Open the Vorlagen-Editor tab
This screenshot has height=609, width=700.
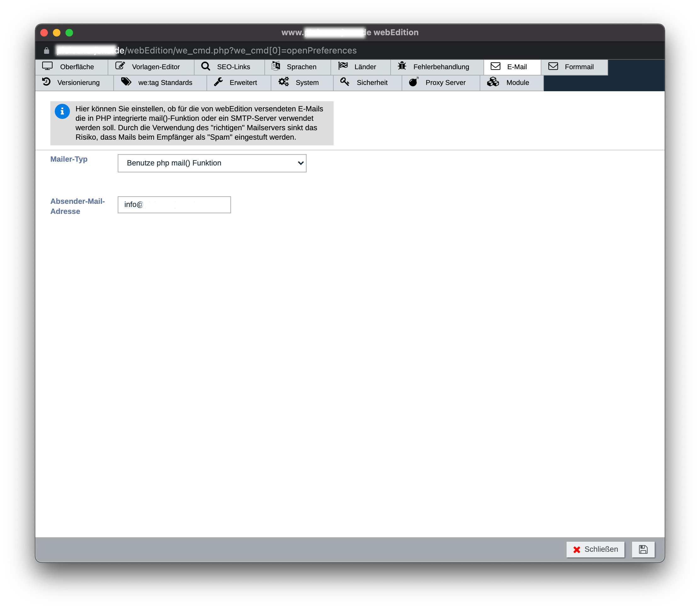(151, 67)
